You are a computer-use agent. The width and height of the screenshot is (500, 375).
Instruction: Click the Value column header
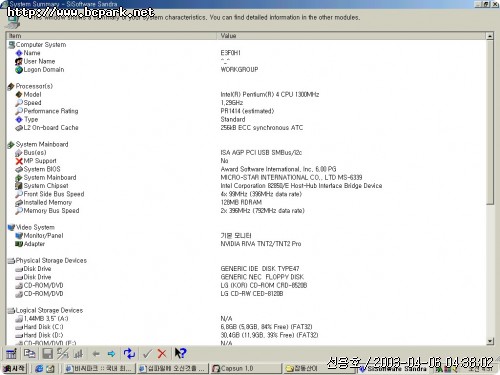pyautogui.click(x=351, y=36)
